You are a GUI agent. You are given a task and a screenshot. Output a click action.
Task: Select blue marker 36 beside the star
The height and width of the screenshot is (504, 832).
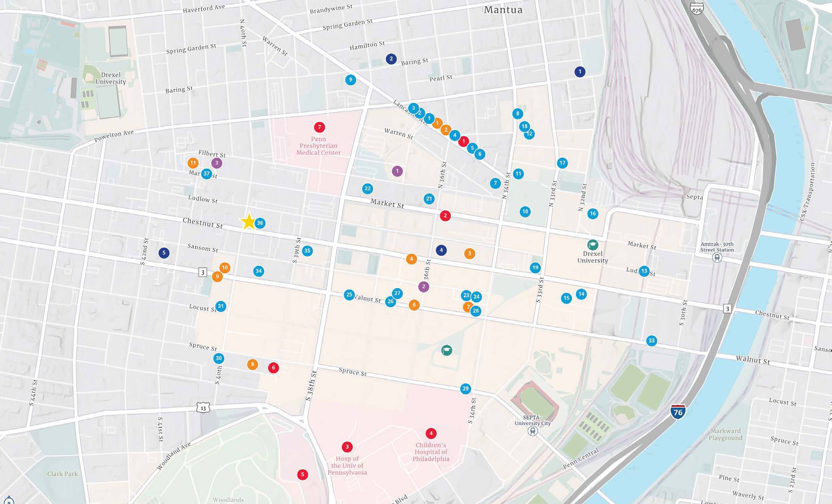click(x=260, y=223)
